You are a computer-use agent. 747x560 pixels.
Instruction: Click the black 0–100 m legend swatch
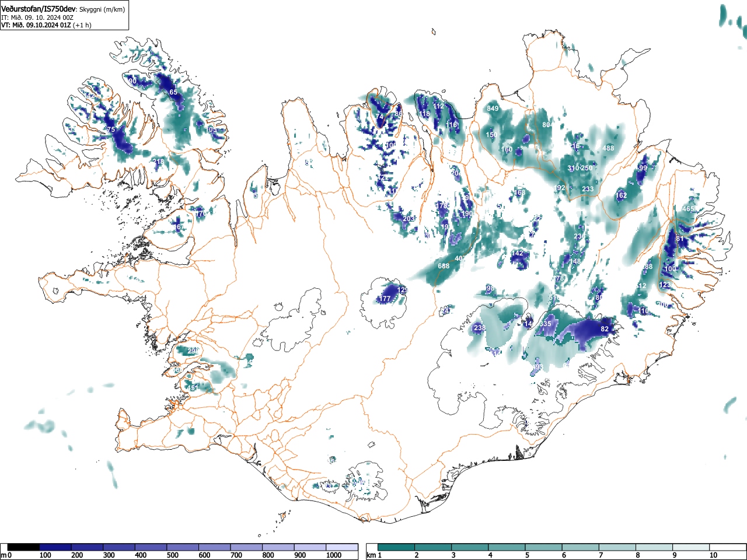[x=24, y=547]
